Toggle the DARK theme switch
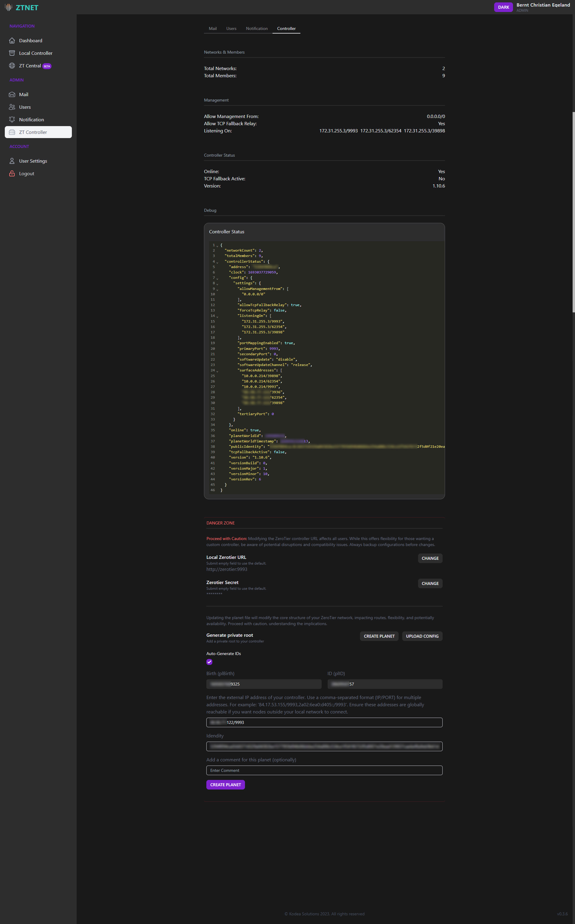Viewport: 575px width, 924px height. (503, 7)
